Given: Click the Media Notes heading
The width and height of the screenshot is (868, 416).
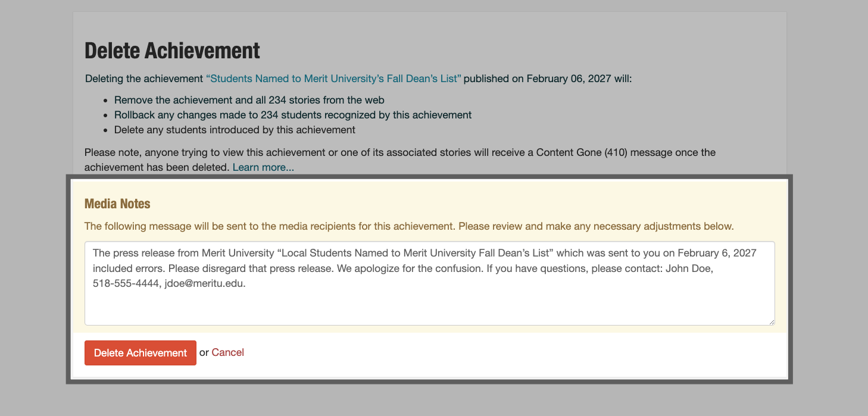Looking at the screenshot, I should (x=117, y=203).
